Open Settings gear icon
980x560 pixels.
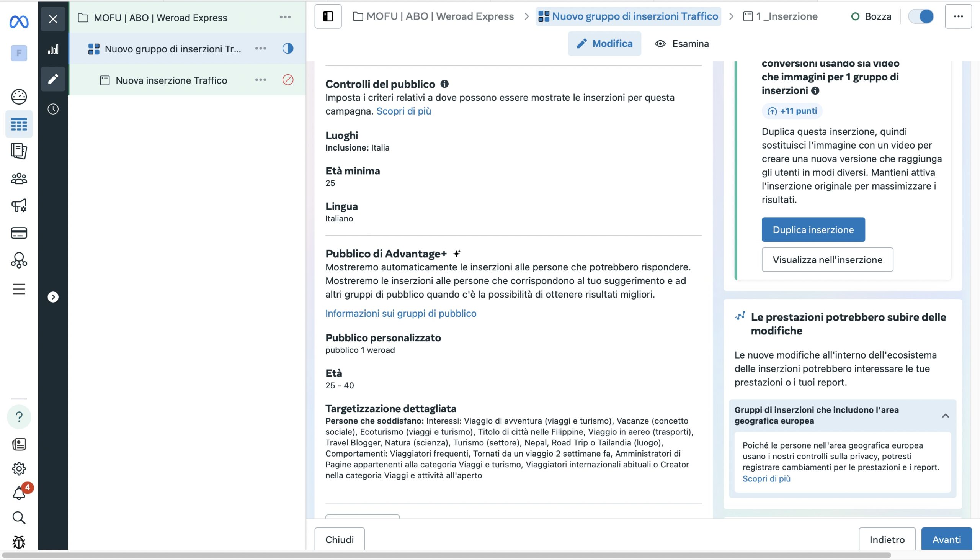click(19, 469)
